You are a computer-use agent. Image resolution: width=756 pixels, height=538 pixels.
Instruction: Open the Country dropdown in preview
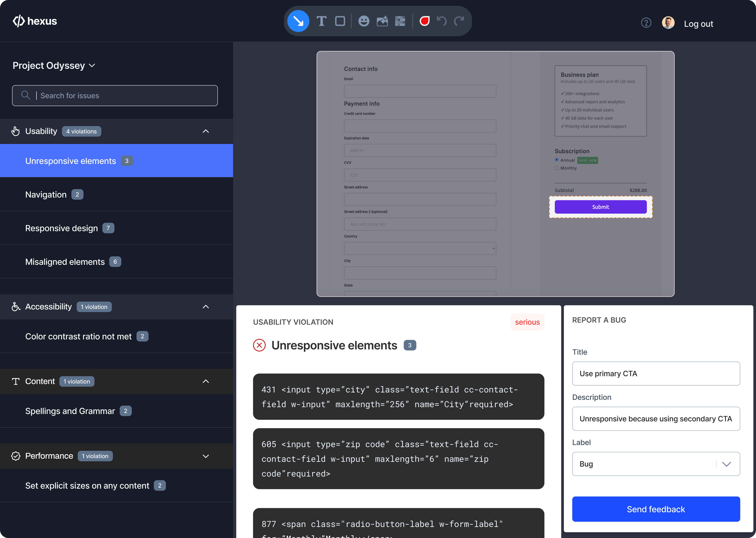pos(420,249)
